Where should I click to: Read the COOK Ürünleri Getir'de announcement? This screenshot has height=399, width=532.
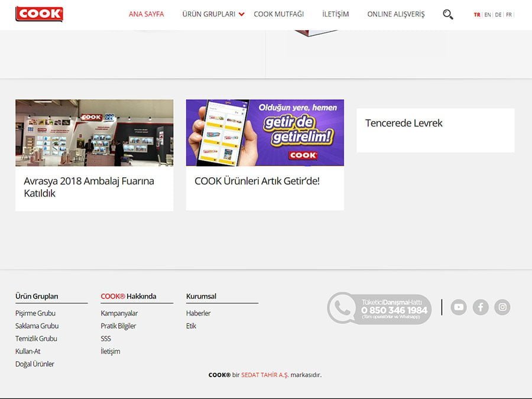point(257,181)
